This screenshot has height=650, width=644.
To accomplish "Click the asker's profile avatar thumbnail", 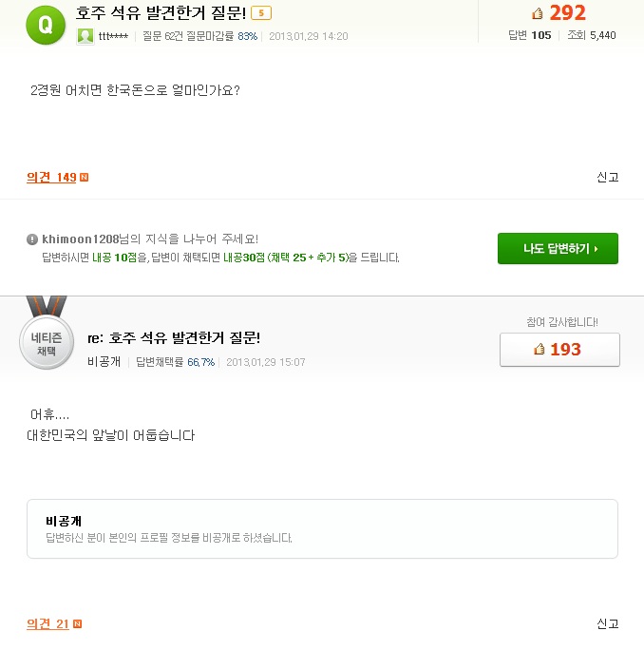I will click(85, 36).
